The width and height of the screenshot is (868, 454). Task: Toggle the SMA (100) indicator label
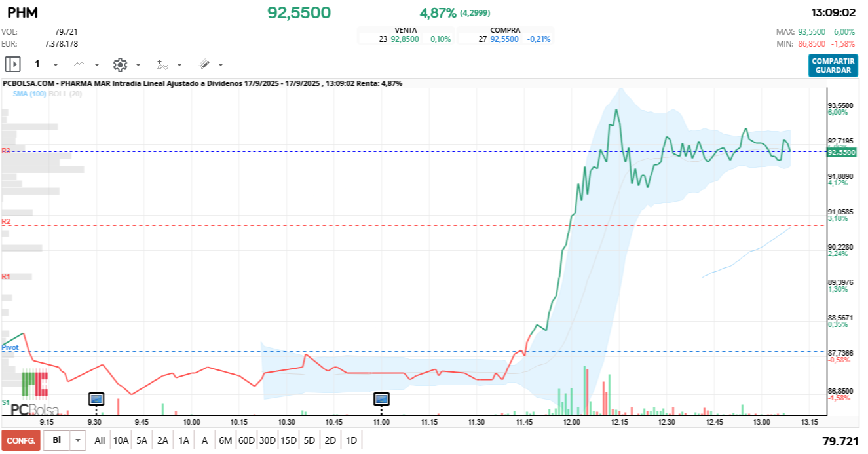tap(29, 94)
